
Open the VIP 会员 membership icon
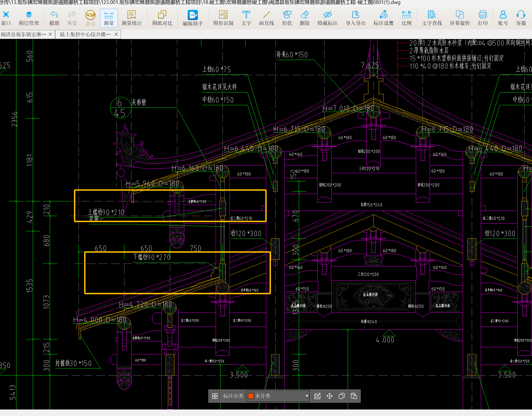tap(90, 18)
